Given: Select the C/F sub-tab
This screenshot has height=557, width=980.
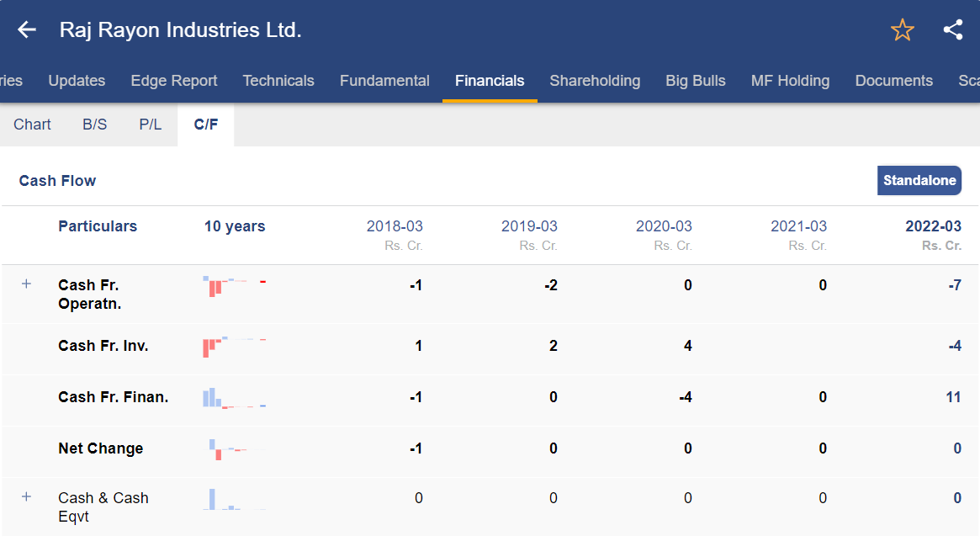Looking at the screenshot, I should [x=205, y=125].
